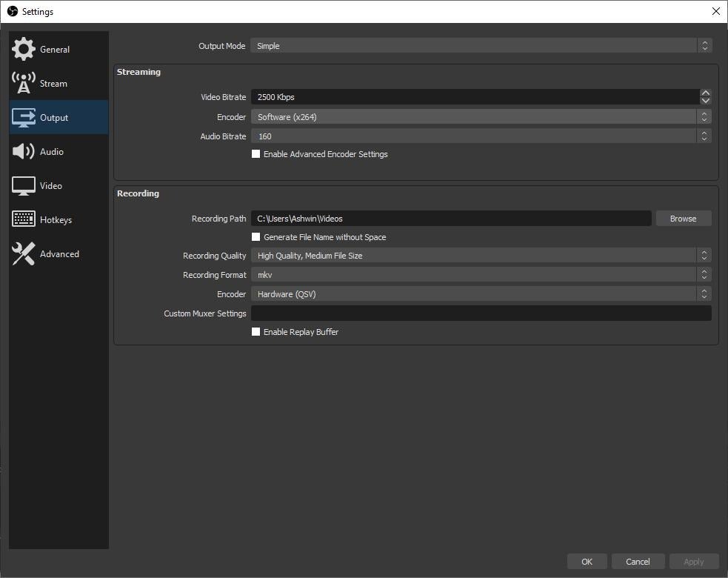
Task: Enable Advanced Encoder Settings checkbox
Action: pos(256,154)
